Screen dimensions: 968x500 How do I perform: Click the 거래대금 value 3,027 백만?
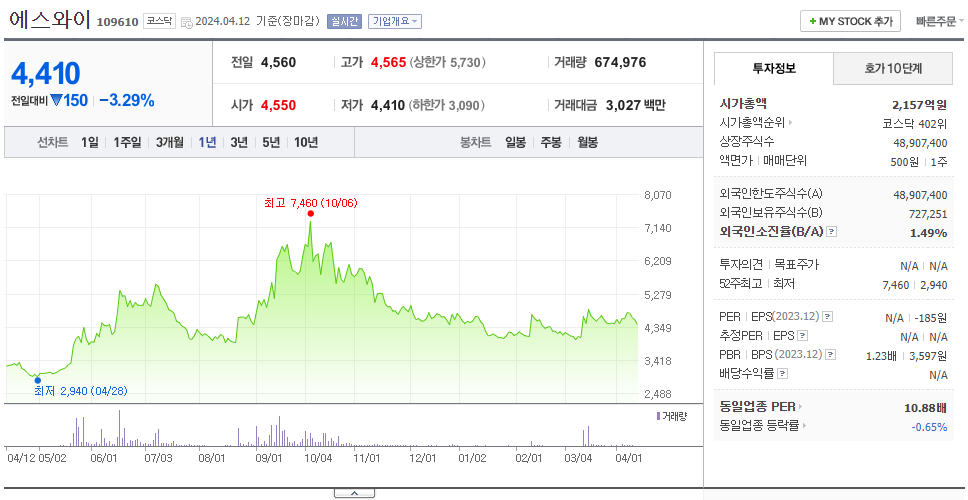(x=636, y=106)
